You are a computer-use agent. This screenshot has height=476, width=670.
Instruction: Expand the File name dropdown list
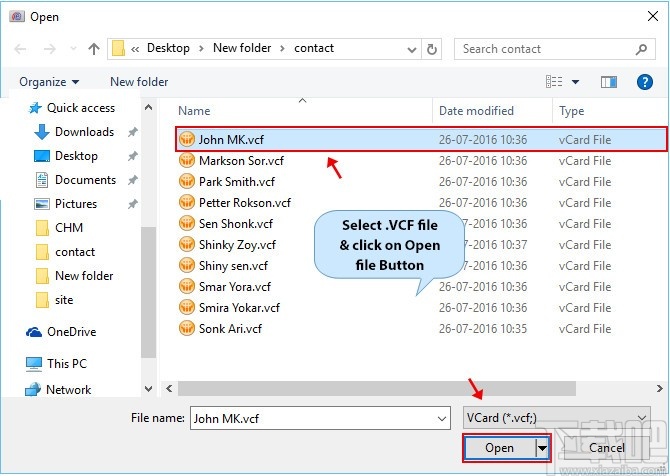pyautogui.click(x=442, y=419)
